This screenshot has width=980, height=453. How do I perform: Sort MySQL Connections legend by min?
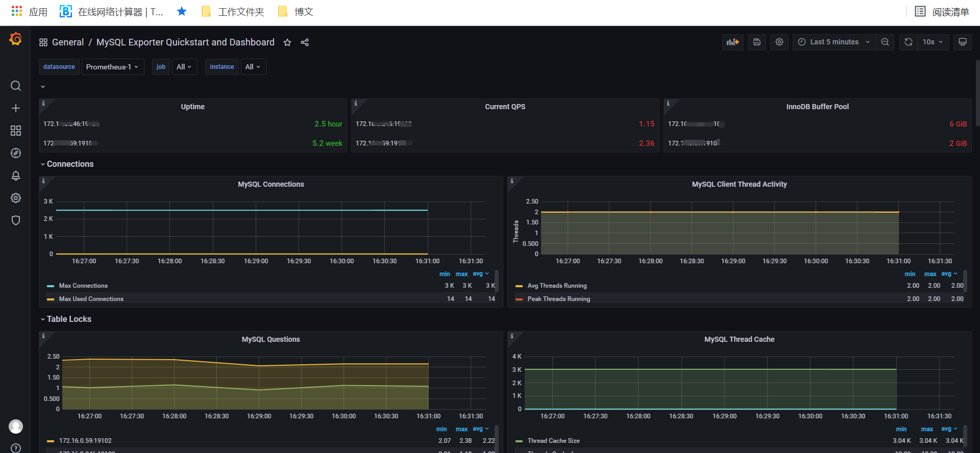pyautogui.click(x=445, y=274)
